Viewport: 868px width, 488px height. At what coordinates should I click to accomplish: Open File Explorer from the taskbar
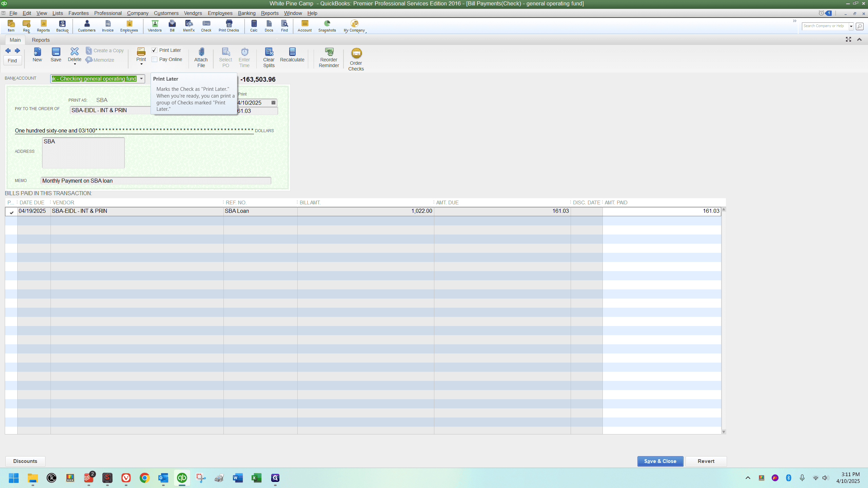pos(33,478)
